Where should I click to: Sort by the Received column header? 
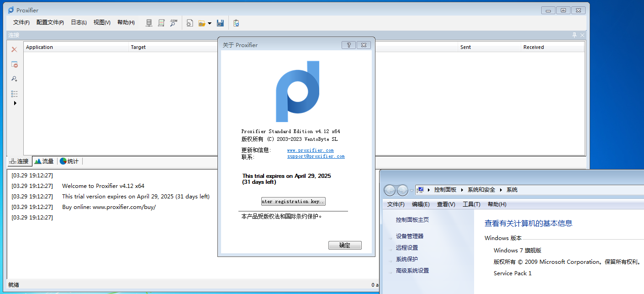point(553,47)
